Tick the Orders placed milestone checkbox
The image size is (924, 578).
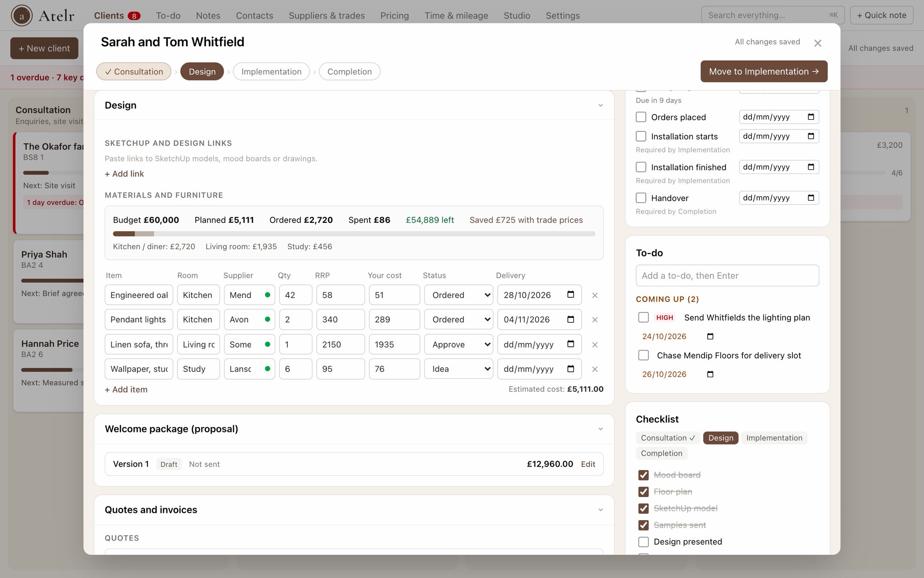(x=641, y=117)
